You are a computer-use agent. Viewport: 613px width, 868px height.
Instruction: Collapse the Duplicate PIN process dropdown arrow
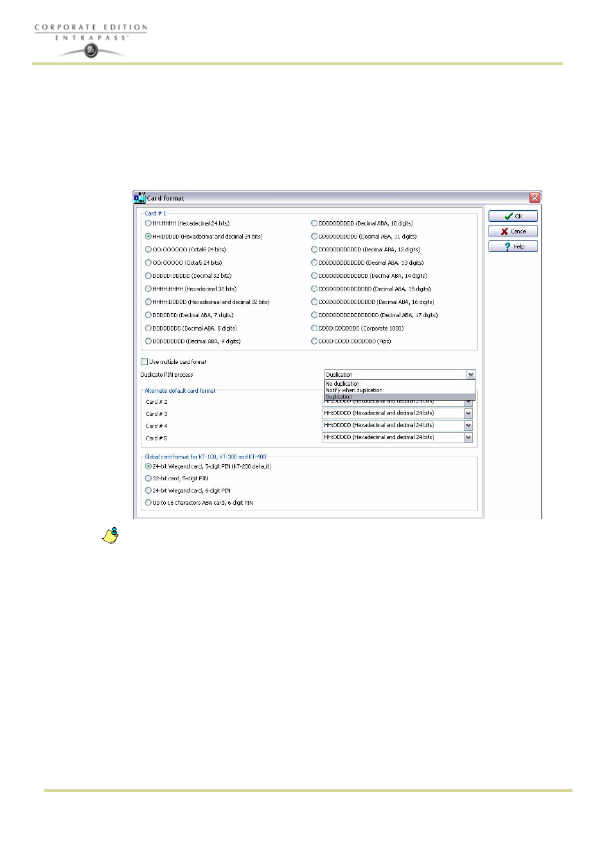click(470, 375)
